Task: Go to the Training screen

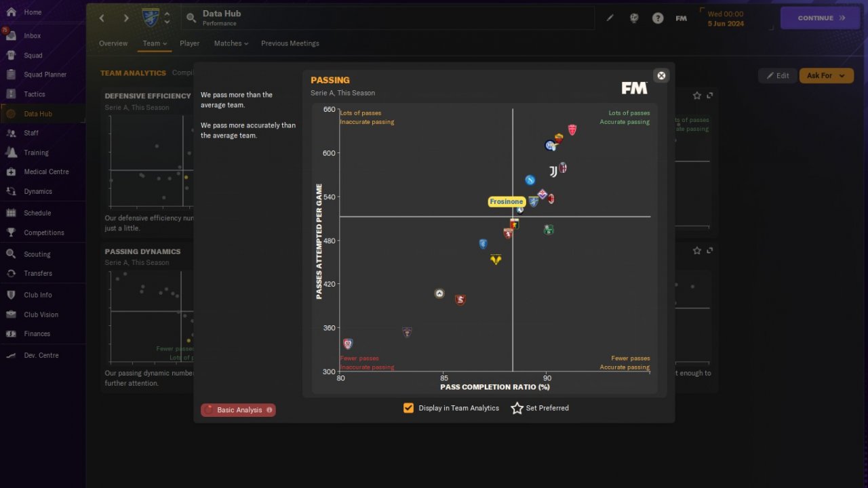Action: [43, 152]
